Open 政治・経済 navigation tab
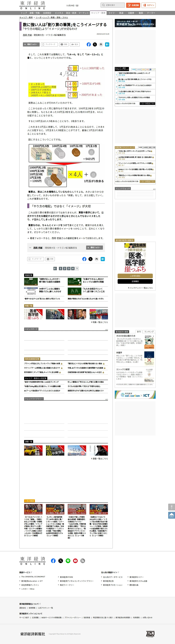The image size is (175, 644). pyautogui.click(x=71, y=13)
